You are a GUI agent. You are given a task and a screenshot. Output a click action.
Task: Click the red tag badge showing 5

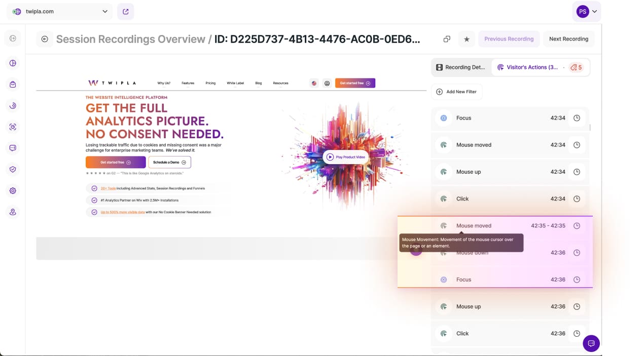pyautogui.click(x=576, y=67)
